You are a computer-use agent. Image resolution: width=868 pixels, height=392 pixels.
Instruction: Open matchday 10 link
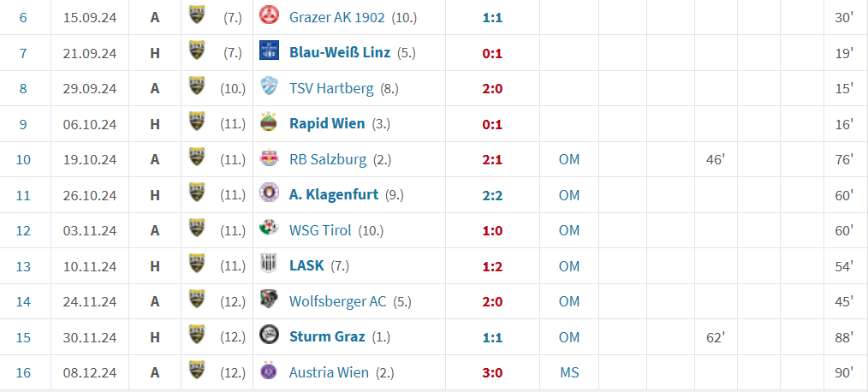(23, 159)
